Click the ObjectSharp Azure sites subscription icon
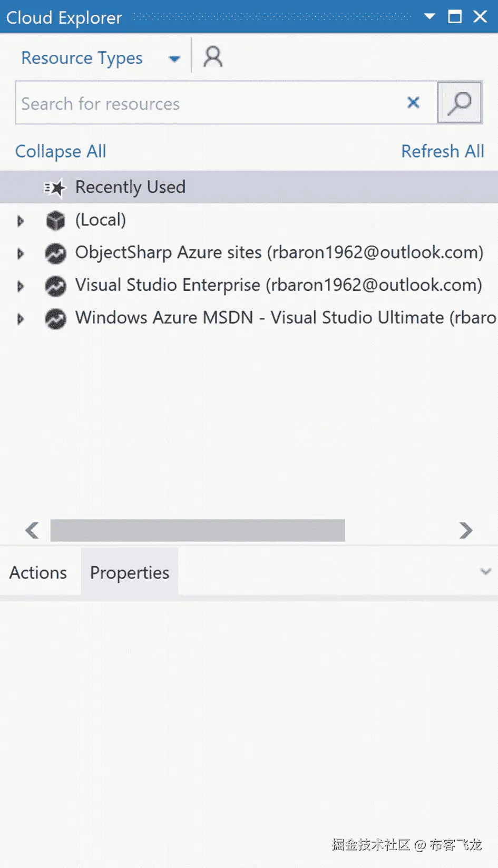 point(55,253)
